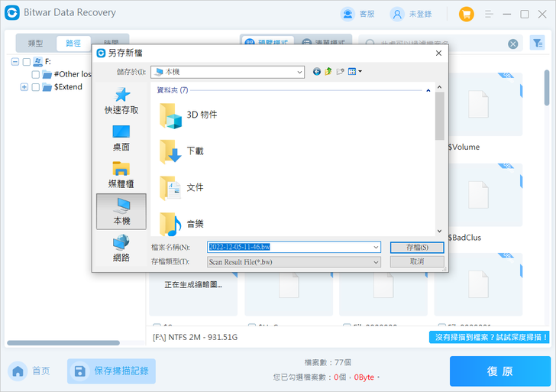Click the 未登錄 user account icon
Viewport: 556px width, 392px height.
[x=397, y=15]
